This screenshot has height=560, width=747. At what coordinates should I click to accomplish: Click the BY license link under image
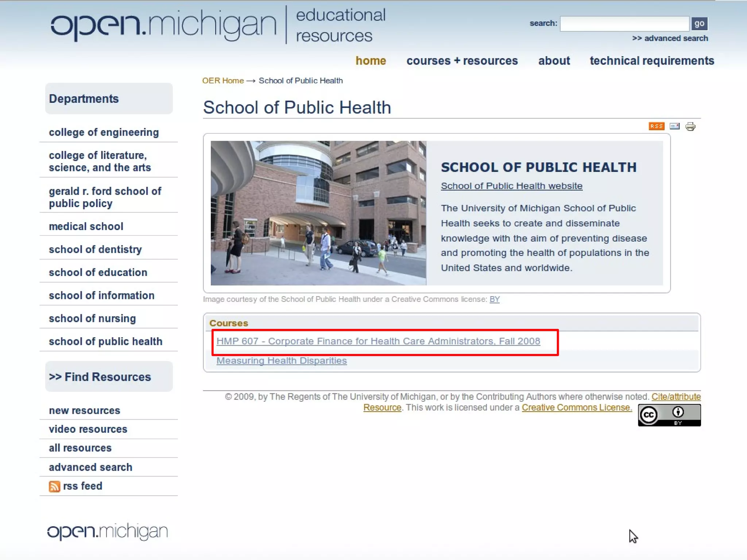pos(495,299)
